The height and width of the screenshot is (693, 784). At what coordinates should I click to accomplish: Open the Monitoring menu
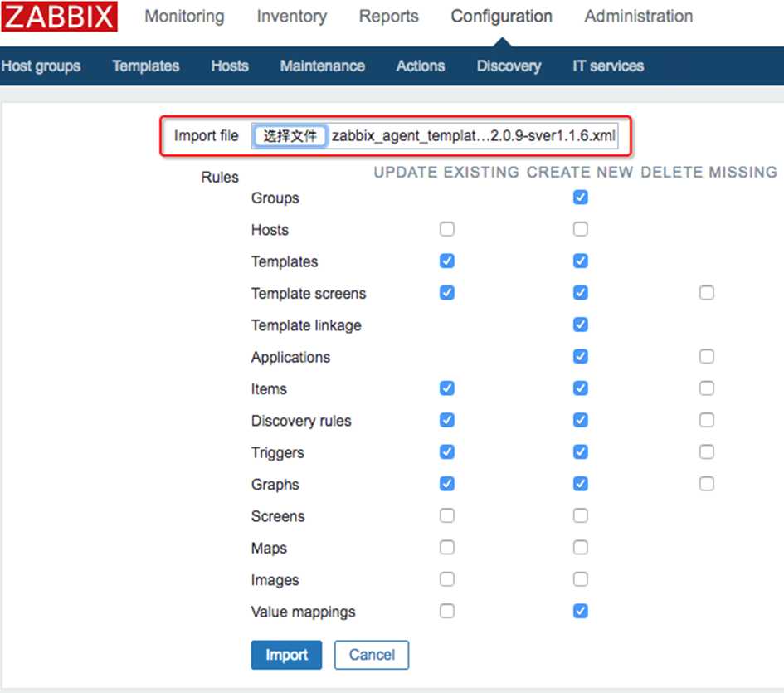(184, 17)
